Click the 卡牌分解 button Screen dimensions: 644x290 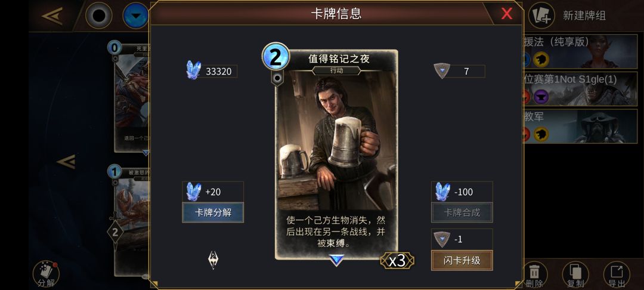[213, 212]
